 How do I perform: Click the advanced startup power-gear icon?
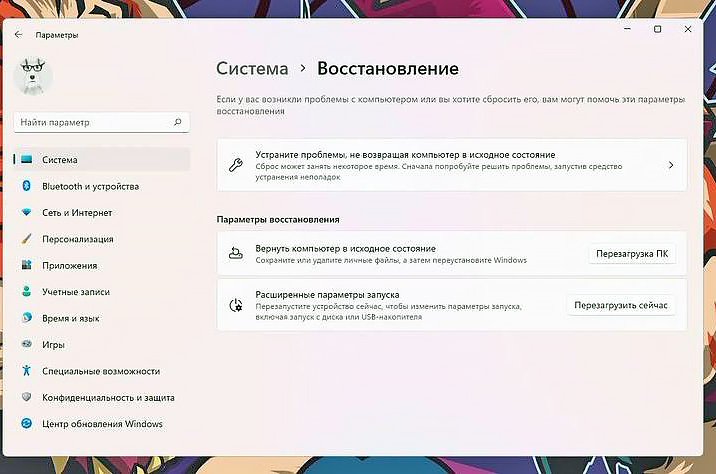point(236,305)
